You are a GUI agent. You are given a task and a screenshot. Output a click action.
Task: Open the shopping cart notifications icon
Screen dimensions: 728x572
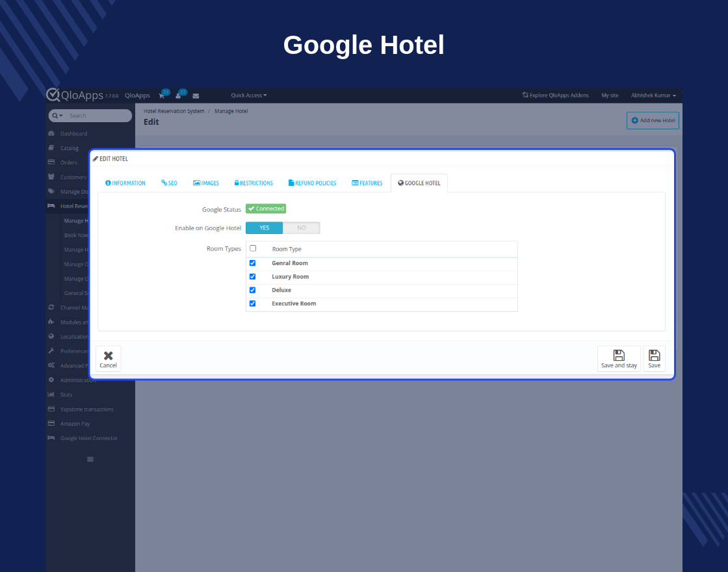click(162, 96)
